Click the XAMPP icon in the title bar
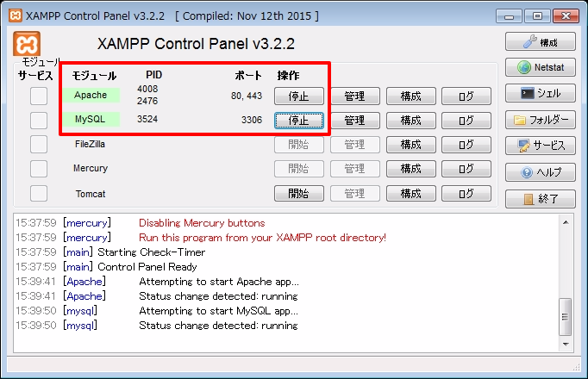This screenshot has height=379, width=588. (x=16, y=16)
